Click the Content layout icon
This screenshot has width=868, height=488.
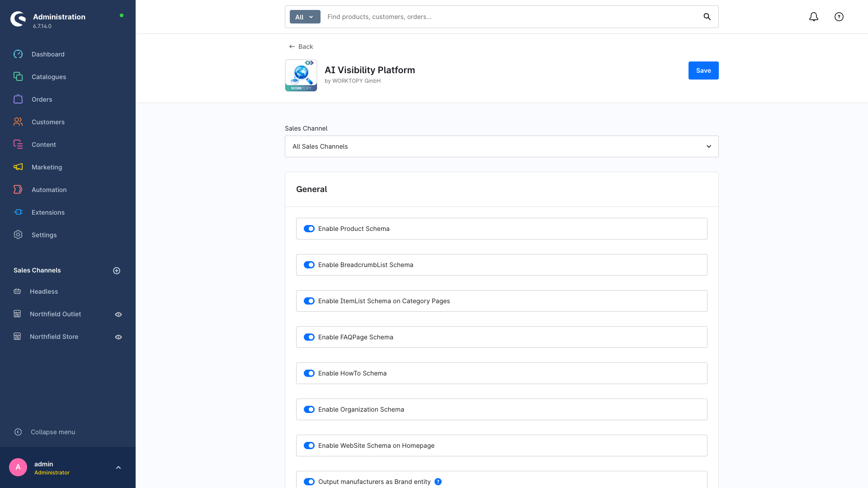[18, 145]
